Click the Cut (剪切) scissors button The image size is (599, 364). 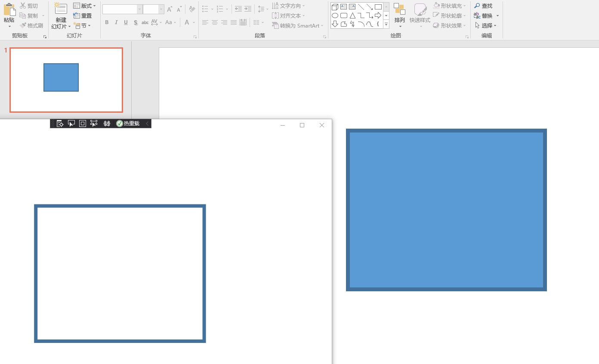pos(29,6)
